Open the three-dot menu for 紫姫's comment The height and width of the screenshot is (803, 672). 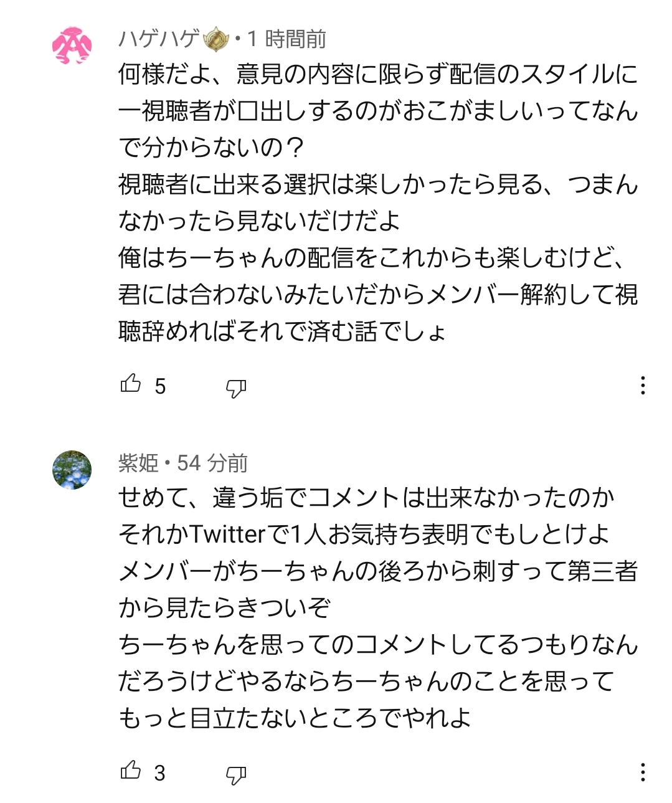point(643,772)
